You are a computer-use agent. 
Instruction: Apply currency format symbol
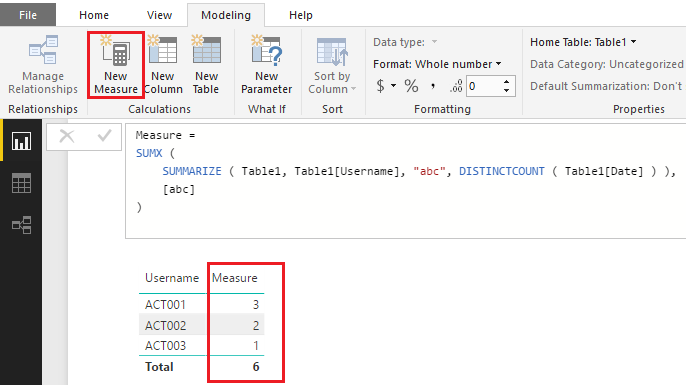pyautogui.click(x=381, y=86)
